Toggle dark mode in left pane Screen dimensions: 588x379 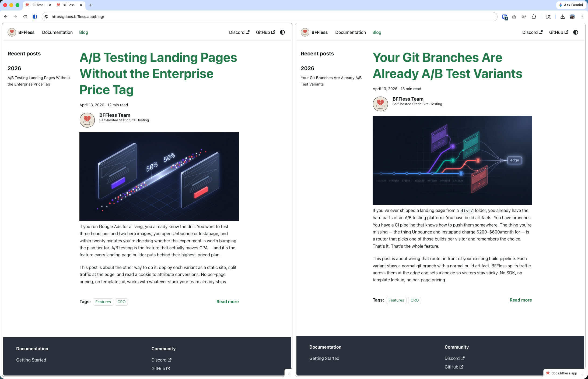pos(282,32)
